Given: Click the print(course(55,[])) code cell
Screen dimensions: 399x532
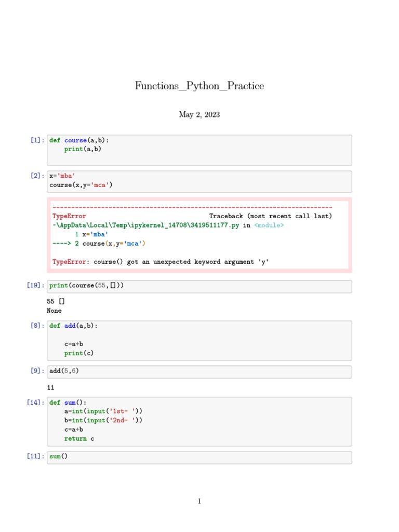Looking at the screenshot, I should pyautogui.click(x=199, y=286).
